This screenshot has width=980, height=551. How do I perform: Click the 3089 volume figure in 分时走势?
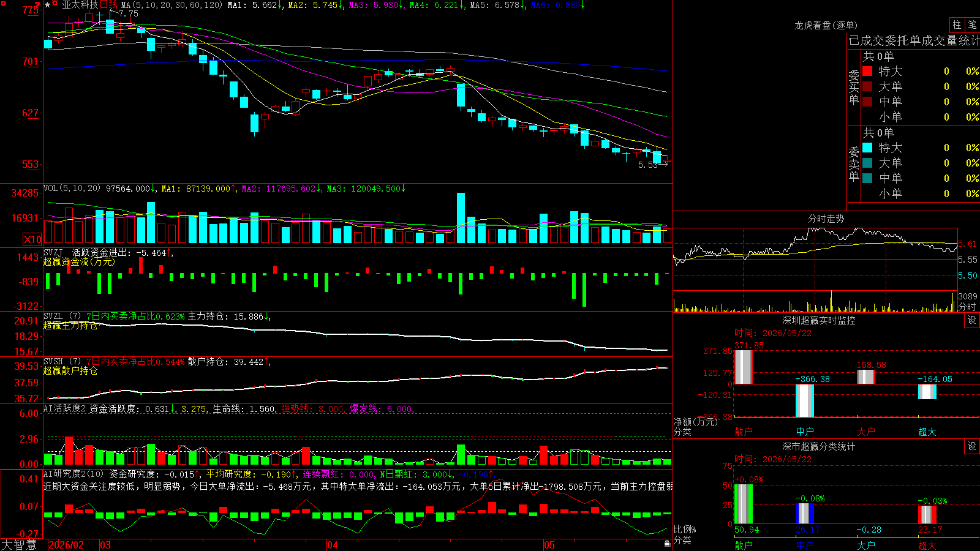[968, 296]
